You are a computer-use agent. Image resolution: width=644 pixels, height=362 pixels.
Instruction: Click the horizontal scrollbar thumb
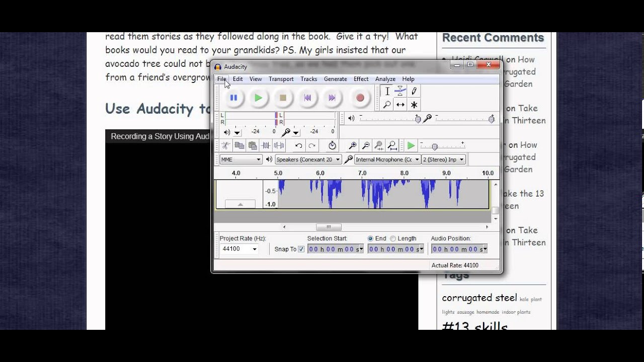[x=329, y=227]
